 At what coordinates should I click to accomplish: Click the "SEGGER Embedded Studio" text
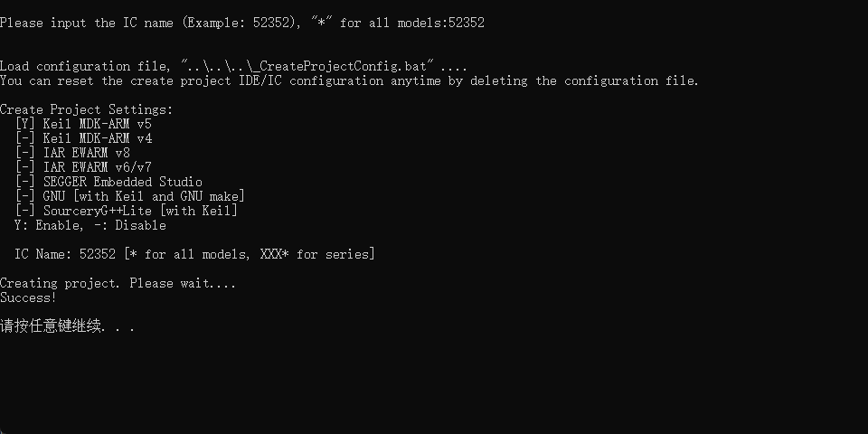pyautogui.click(x=122, y=182)
